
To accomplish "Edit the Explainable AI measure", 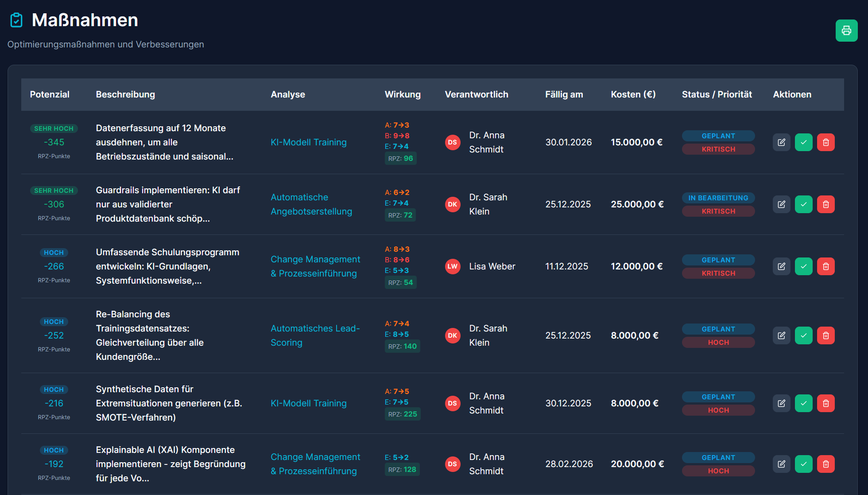I will click(781, 464).
